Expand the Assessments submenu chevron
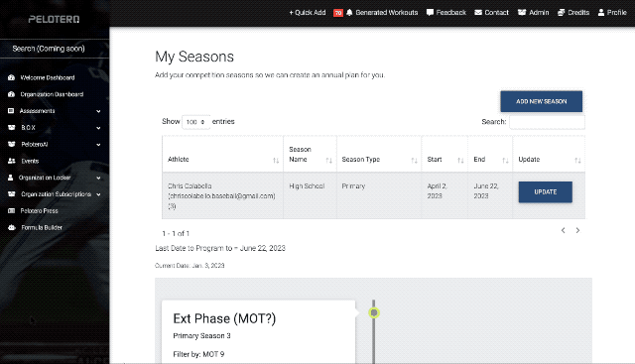635x364 pixels. coord(98,111)
